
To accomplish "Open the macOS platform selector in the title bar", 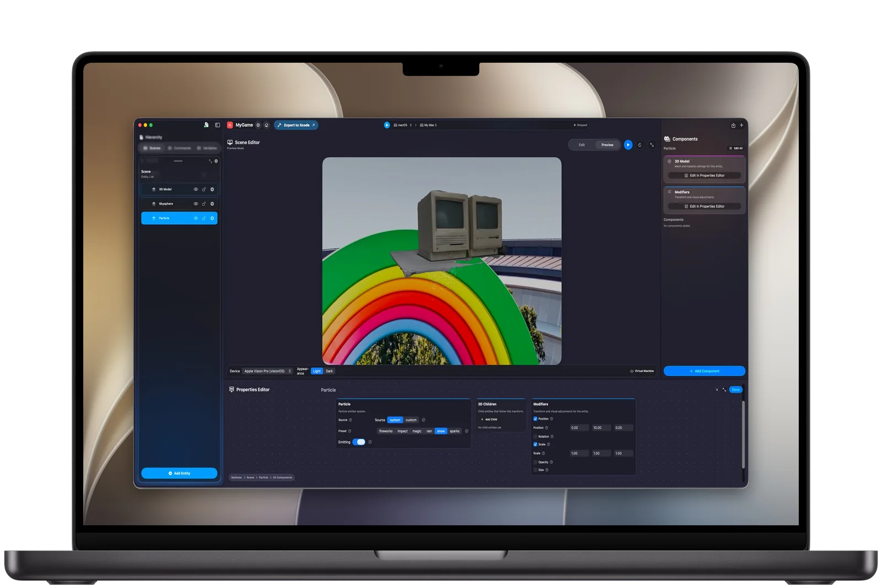I will [402, 125].
